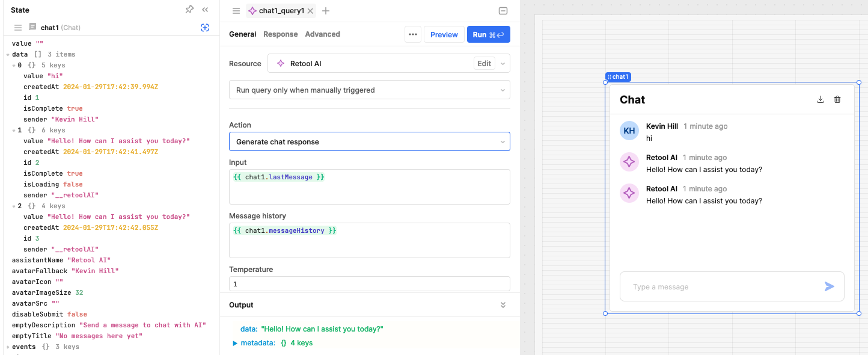Open the Resource dropdown arrow
Image resolution: width=868 pixels, height=355 pixels.
pyautogui.click(x=503, y=63)
